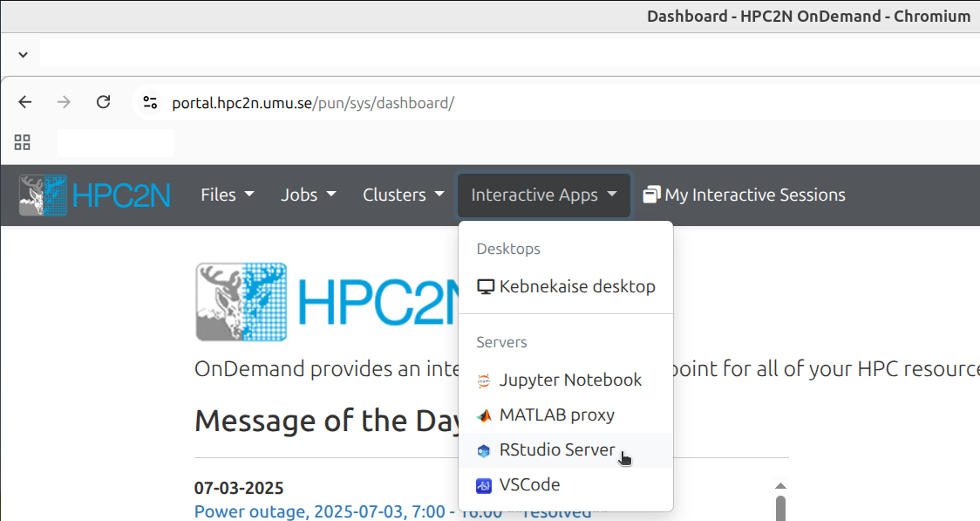
Task: Expand the Clusters dropdown
Action: coord(403,195)
